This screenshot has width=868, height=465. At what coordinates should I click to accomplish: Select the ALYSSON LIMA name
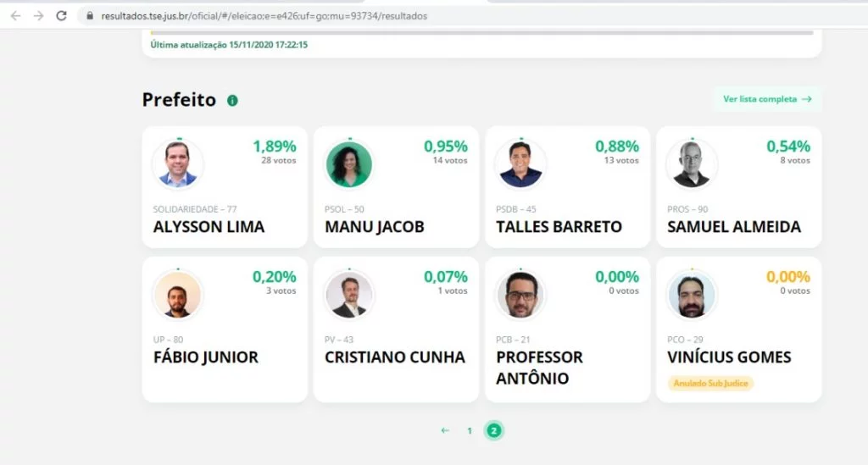pyautogui.click(x=209, y=227)
